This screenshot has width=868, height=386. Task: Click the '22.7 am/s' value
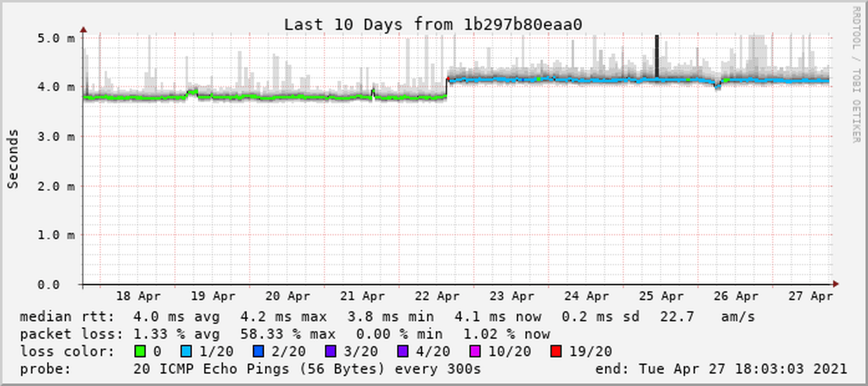pos(707,317)
